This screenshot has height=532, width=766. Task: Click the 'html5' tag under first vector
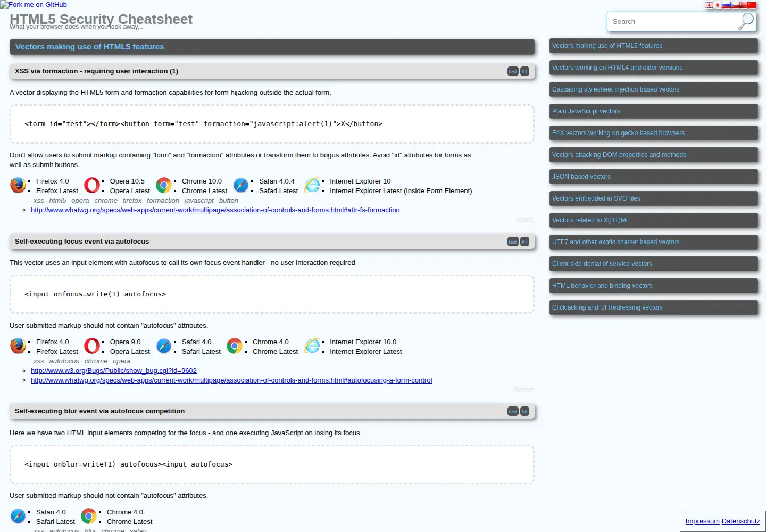point(57,201)
